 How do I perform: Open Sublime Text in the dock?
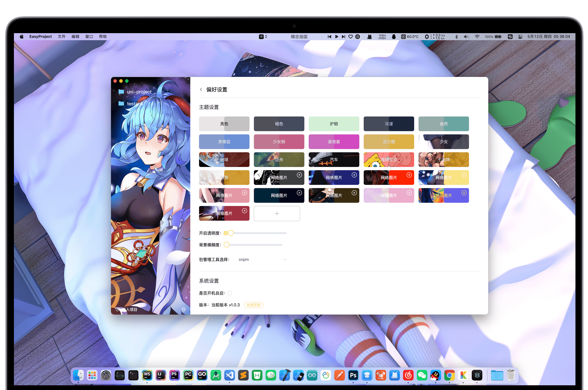(243, 375)
